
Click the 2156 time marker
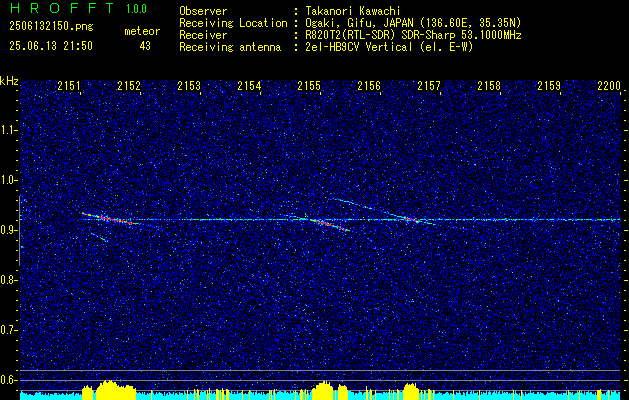369,85
